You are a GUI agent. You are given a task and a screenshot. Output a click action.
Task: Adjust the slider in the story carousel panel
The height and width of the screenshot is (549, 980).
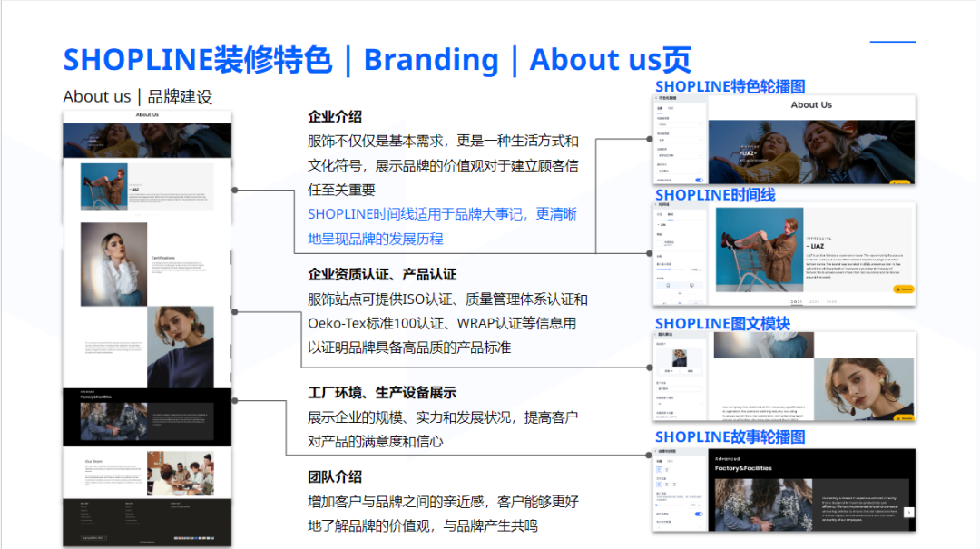(x=671, y=505)
